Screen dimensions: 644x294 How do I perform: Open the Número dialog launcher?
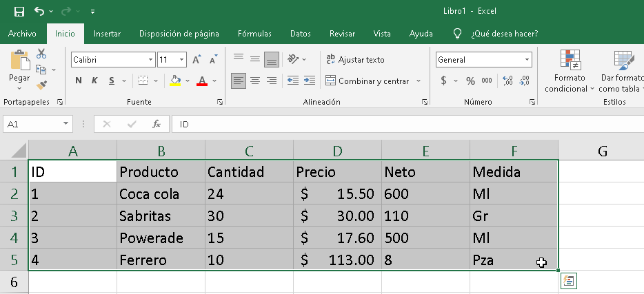pyautogui.click(x=532, y=102)
